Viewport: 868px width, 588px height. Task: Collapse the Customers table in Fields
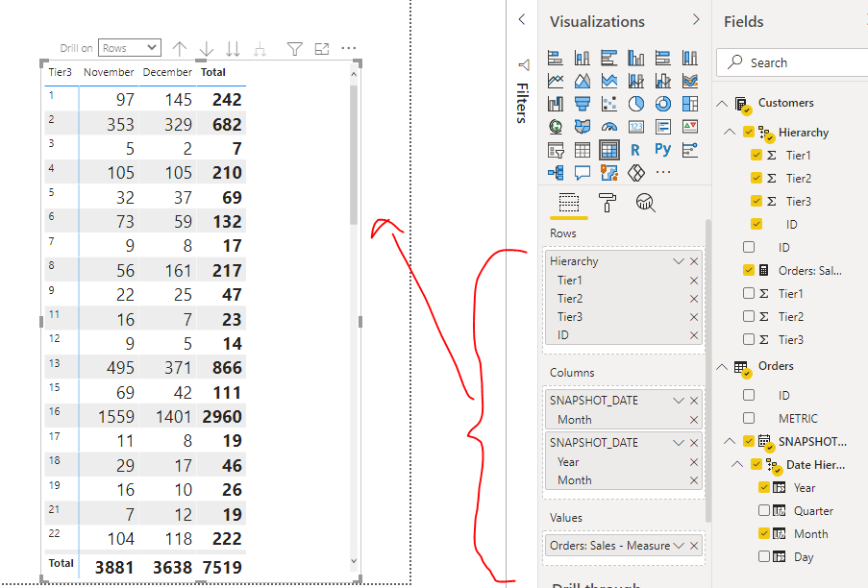click(x=722, y=104)
